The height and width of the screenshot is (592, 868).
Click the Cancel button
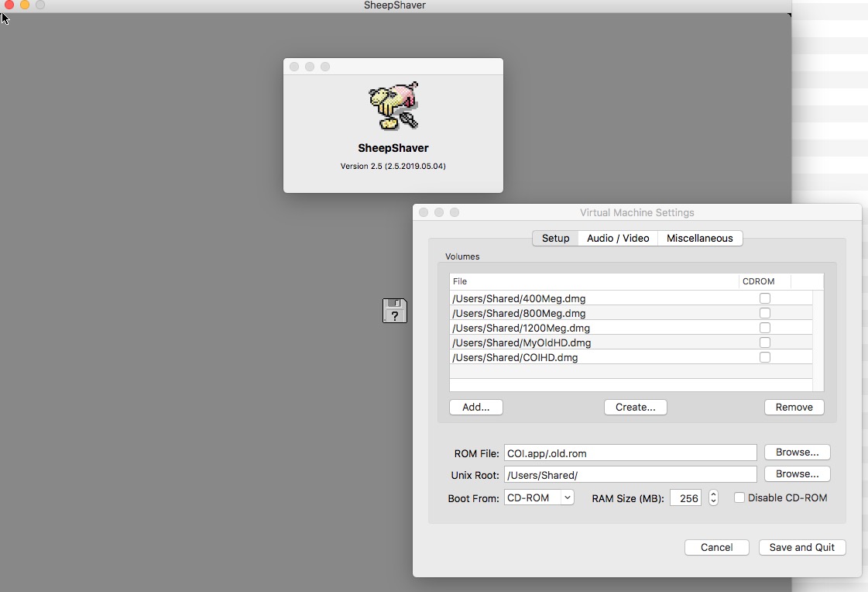tap(717, 548)
